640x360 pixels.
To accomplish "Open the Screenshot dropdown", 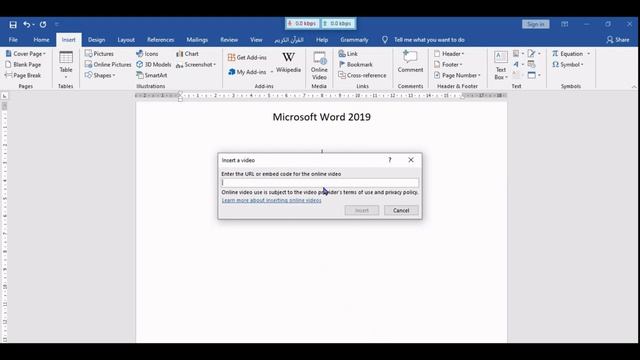I will click(x=196, y=64).
